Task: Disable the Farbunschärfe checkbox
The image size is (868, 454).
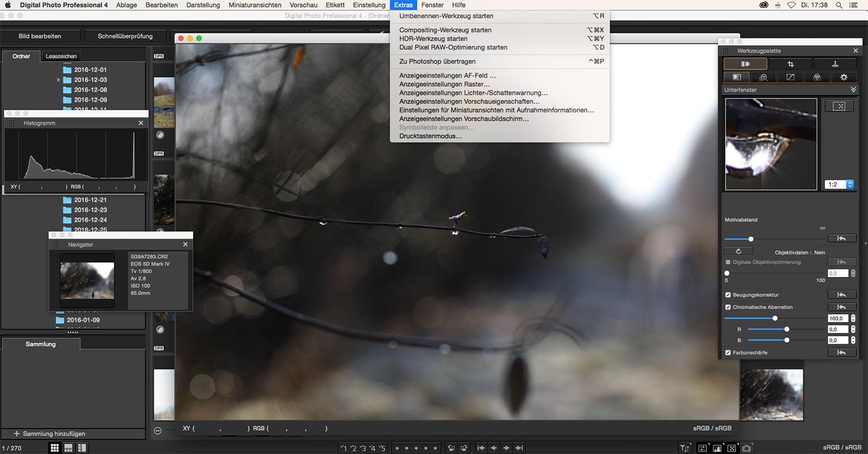Action: point(728,353)
